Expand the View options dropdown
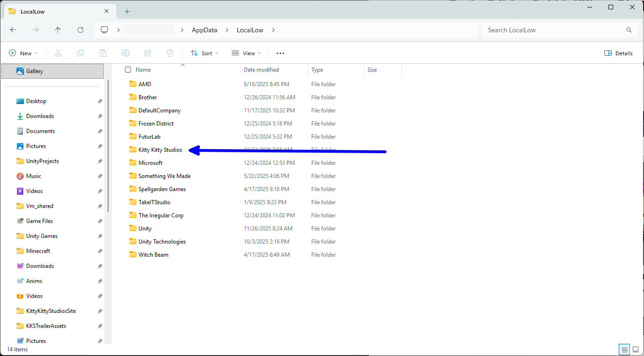The width and height of the screenshot is (644, 356). [246, 53]
